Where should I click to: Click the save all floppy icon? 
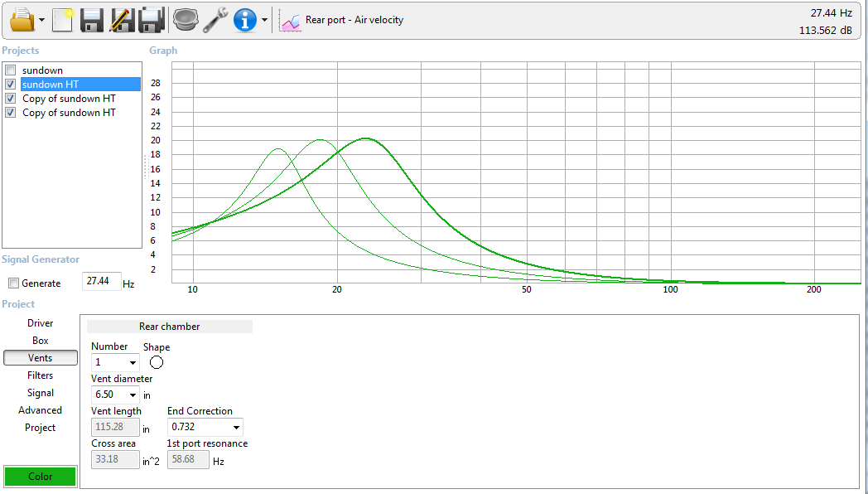coord(150,20)
